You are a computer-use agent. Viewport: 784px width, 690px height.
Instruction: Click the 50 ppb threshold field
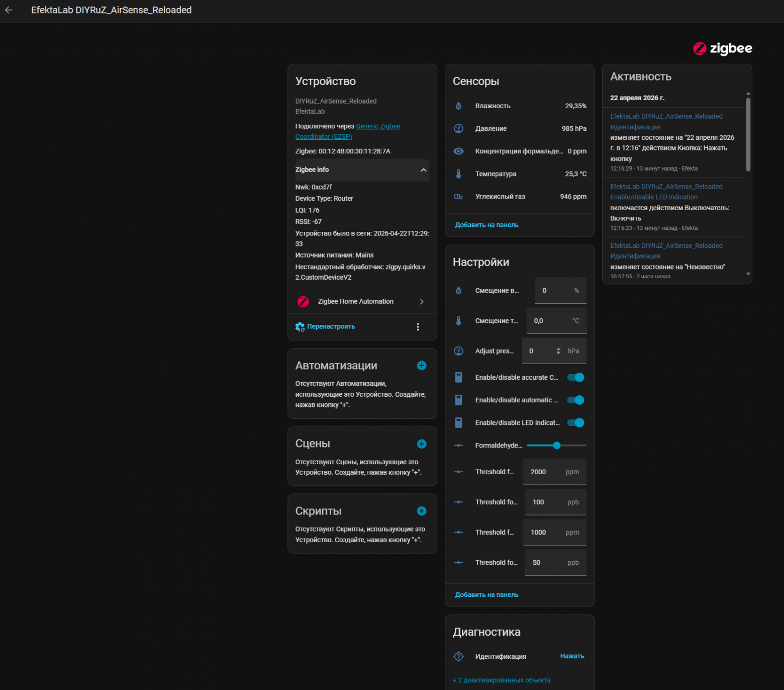pos(556,563)
